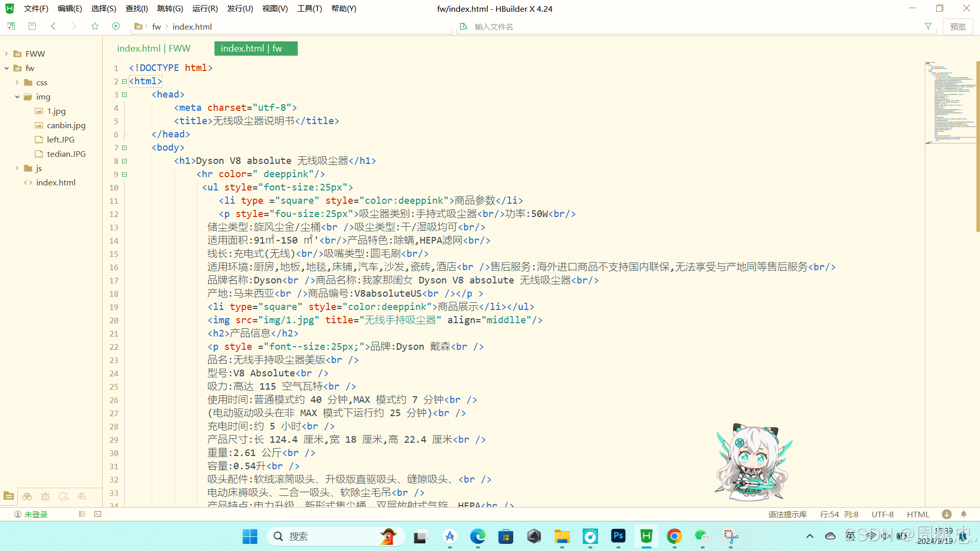Open Microsoft Store from taskbar
Screen dimensions: 980x551
(x=506, y=536)
